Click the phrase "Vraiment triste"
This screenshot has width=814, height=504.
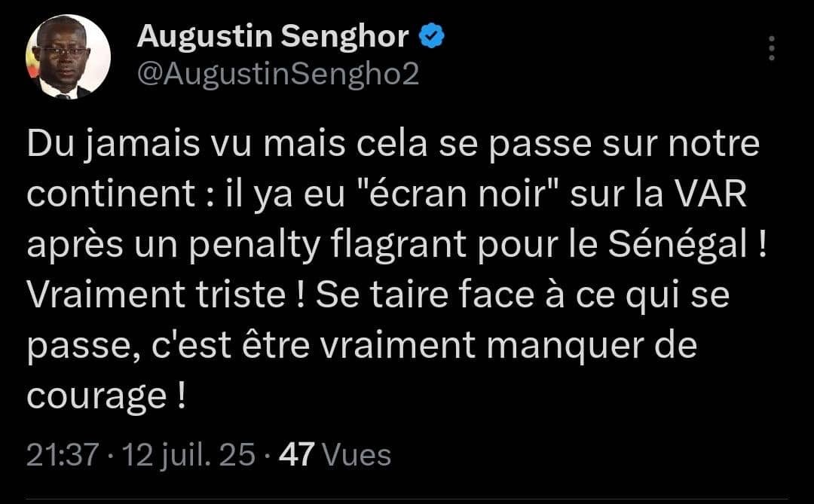(x=156, y=295)
